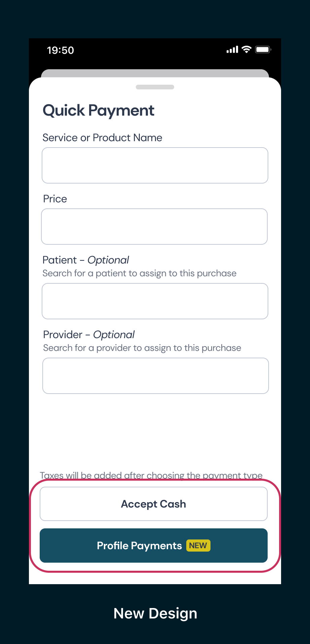Screen dimensions: 310x644
Task: Tap the cellular signal strength icon
Action: click(232, 50)
